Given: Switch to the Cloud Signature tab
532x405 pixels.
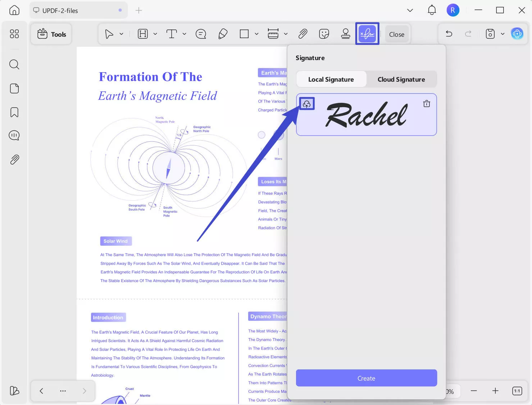Looking at the screenshot, I should [x=401, y=79].
